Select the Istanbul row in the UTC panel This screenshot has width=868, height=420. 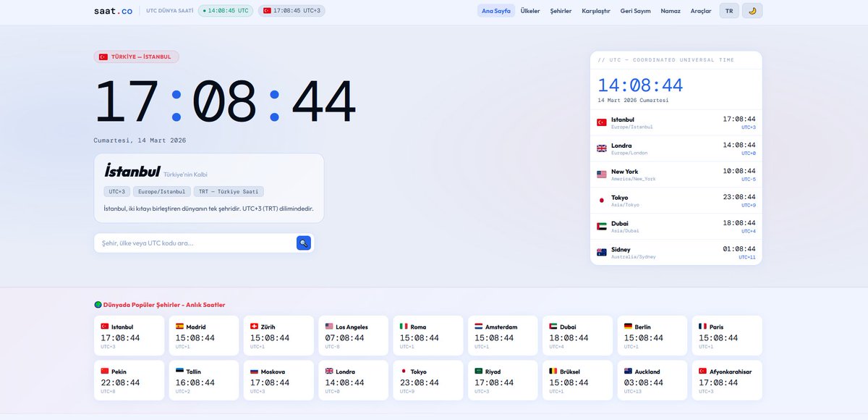pos(676,122)
